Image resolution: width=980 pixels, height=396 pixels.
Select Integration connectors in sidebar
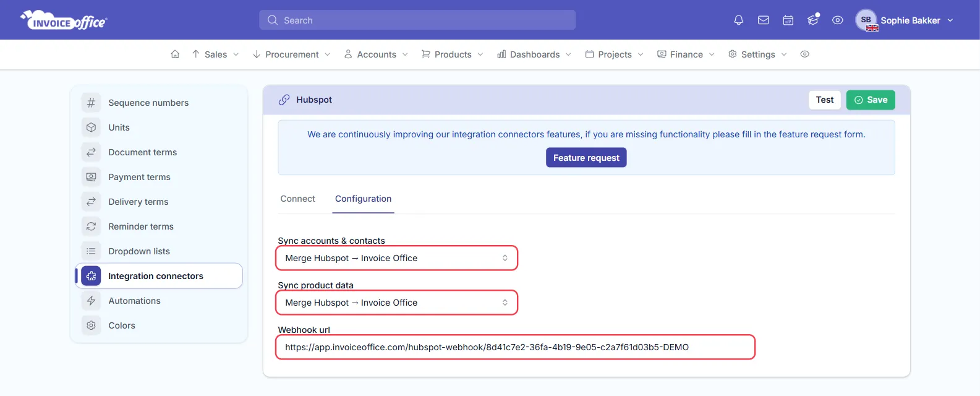point(159,276)
